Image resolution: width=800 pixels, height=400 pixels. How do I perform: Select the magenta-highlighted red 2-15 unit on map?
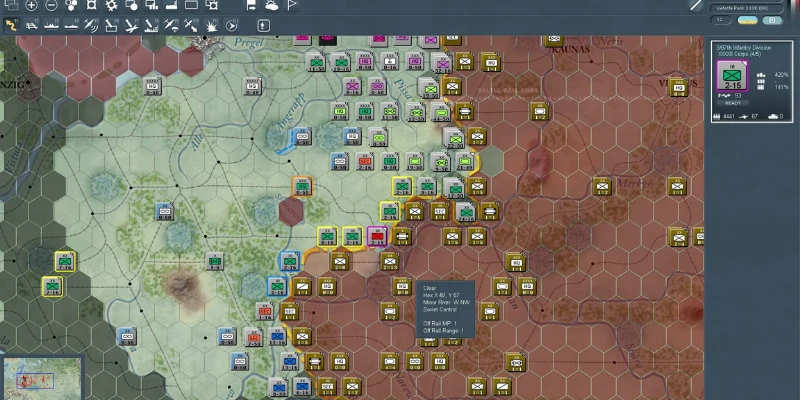[x=377, y=237]
